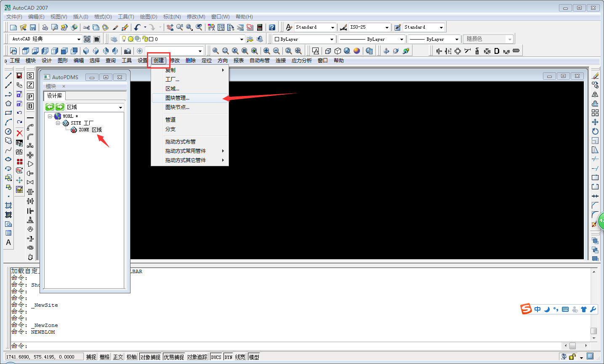Click the Move tool in modify toolbar
The height and width of the screenshot is (364, 604).
tap(595, 122)
